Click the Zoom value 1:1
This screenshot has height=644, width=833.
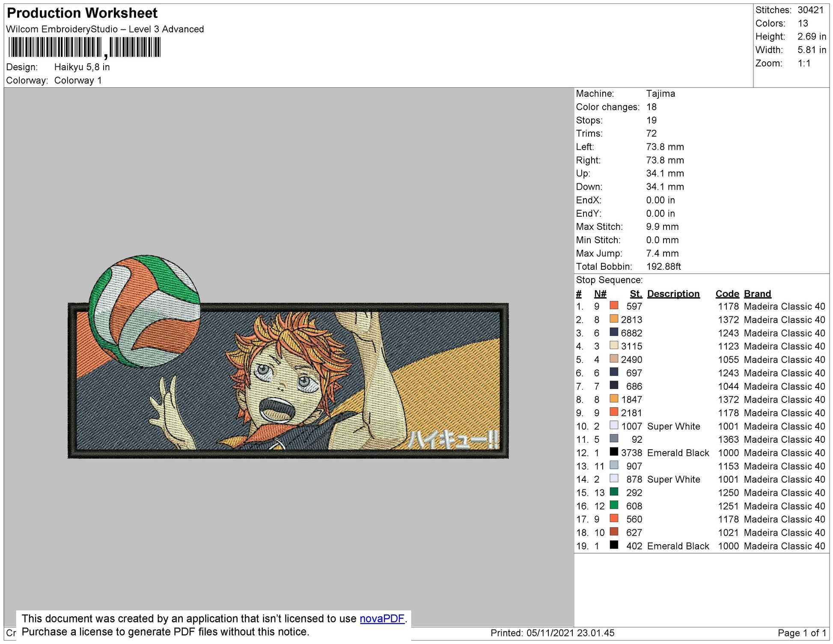pyautogui.click(x=804, y=63)
